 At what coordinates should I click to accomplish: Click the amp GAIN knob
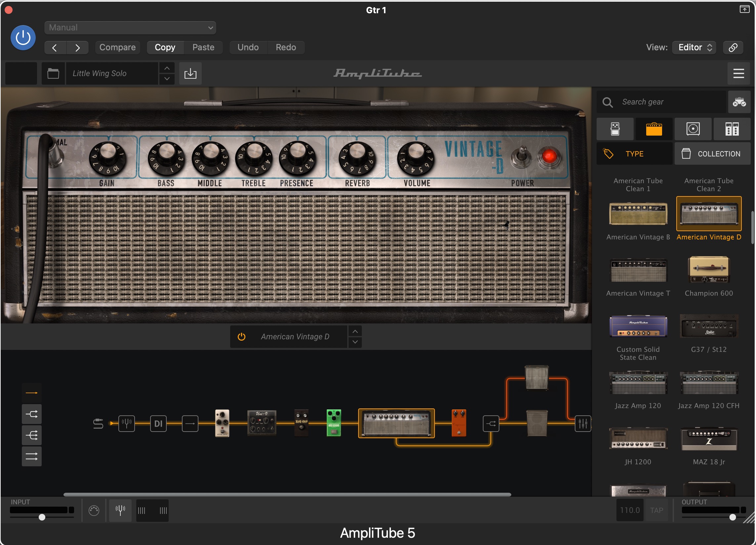pyautogui.click(x=107, y=158)
